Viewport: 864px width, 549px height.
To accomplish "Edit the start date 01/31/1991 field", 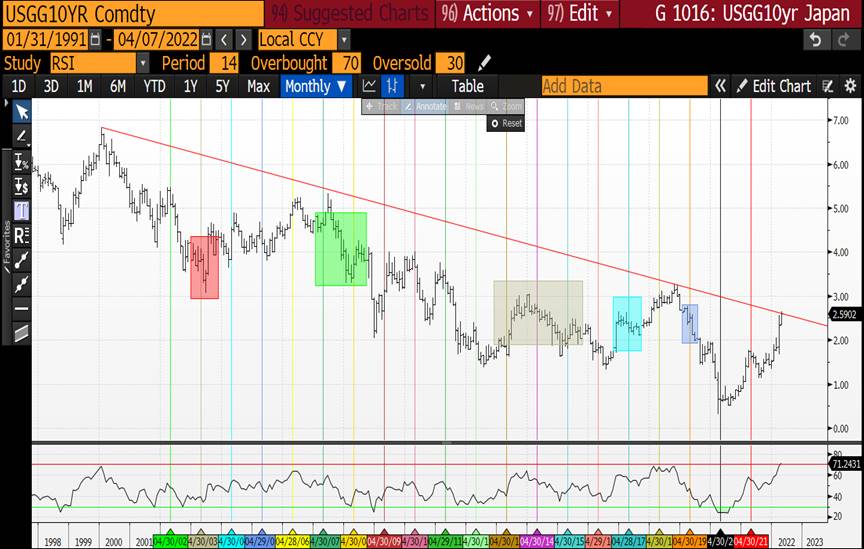I will [x=46, y=40].
